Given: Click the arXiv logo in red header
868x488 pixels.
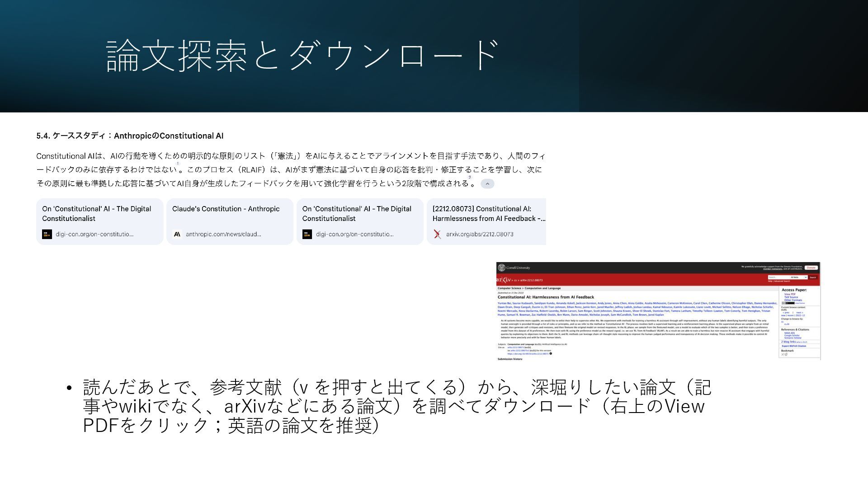Looking at the screenshot, I should click(x=503, y=280).
